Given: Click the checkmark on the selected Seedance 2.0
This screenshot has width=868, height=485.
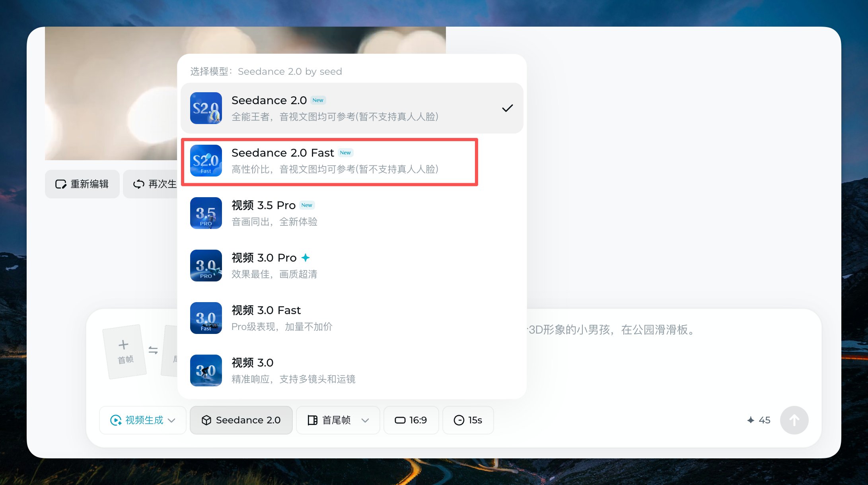Looking at the screenshot, I should [507, 108].
